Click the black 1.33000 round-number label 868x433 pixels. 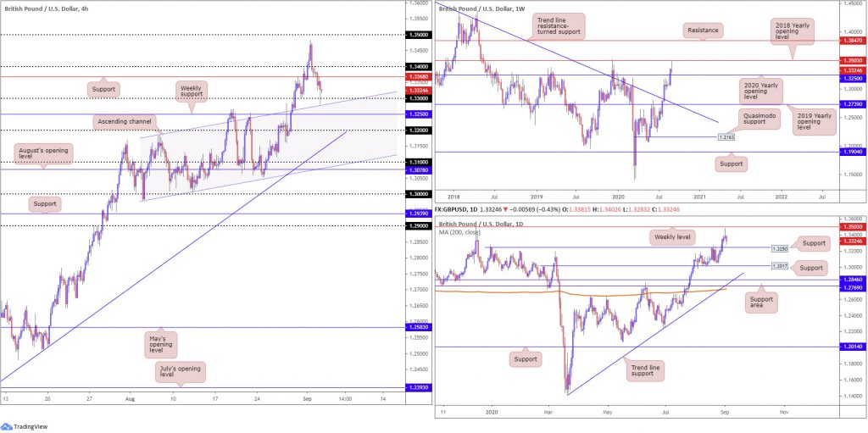click(417, 98)
